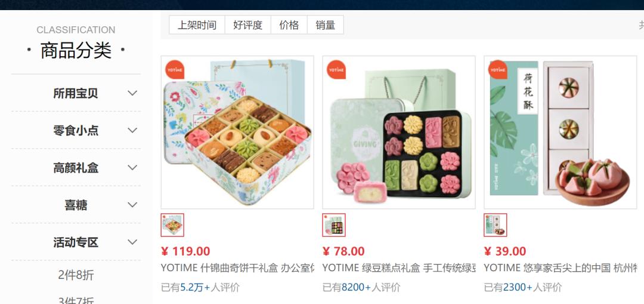Select the mung bean cake small thumbnail
Viewport: 644px width, 304px height.
[x=334, y=225]
